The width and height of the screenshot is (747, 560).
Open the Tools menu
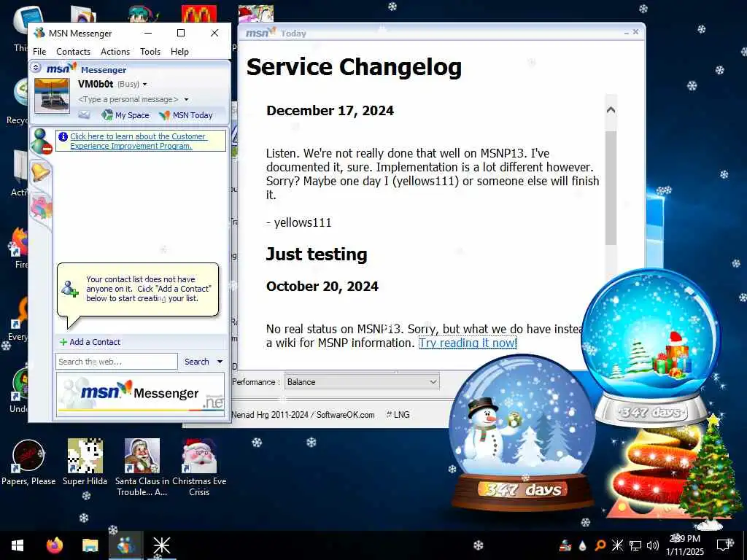click(150, 52)
